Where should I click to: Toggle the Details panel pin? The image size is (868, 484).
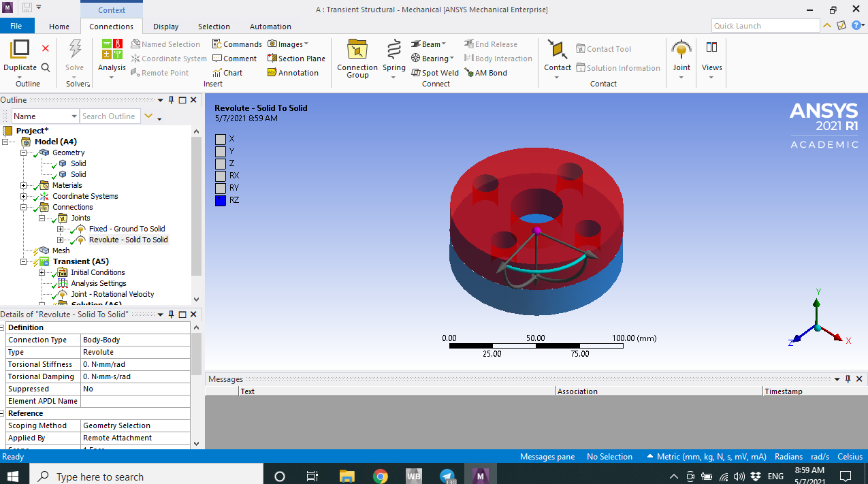tap(171, 314)
